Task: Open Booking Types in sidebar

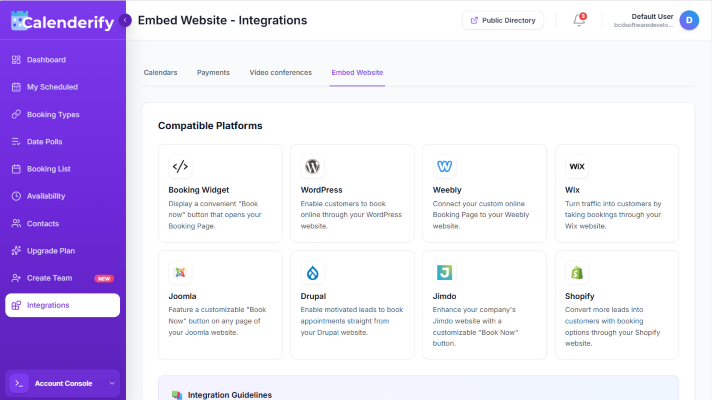Action: coord(53,114)
